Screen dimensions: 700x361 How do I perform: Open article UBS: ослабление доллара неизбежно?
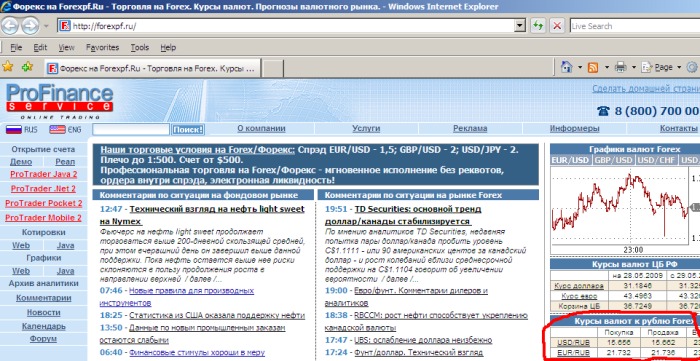[423, 340]
